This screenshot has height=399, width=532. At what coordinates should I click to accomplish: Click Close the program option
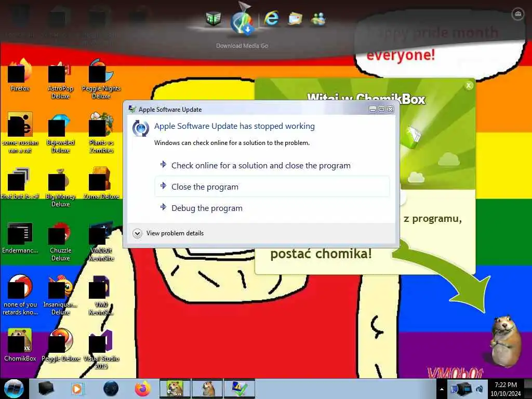point(272,187)
